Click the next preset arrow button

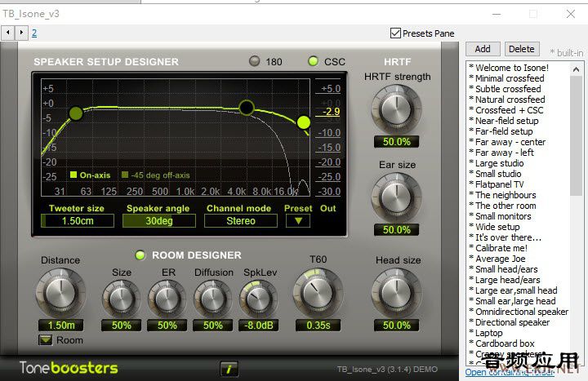pyautogui.click(x=21, y=33)
